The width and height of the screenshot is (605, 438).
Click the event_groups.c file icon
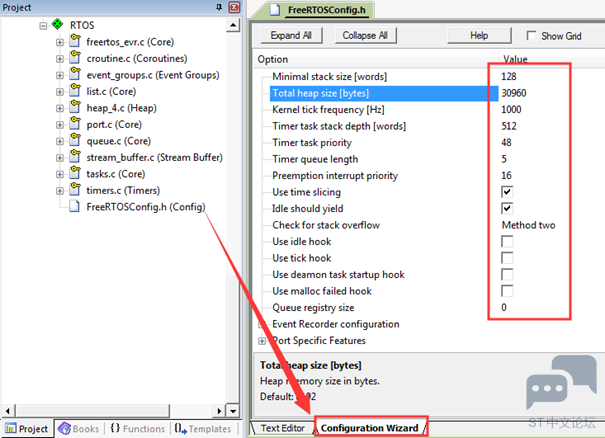point(75,74)
